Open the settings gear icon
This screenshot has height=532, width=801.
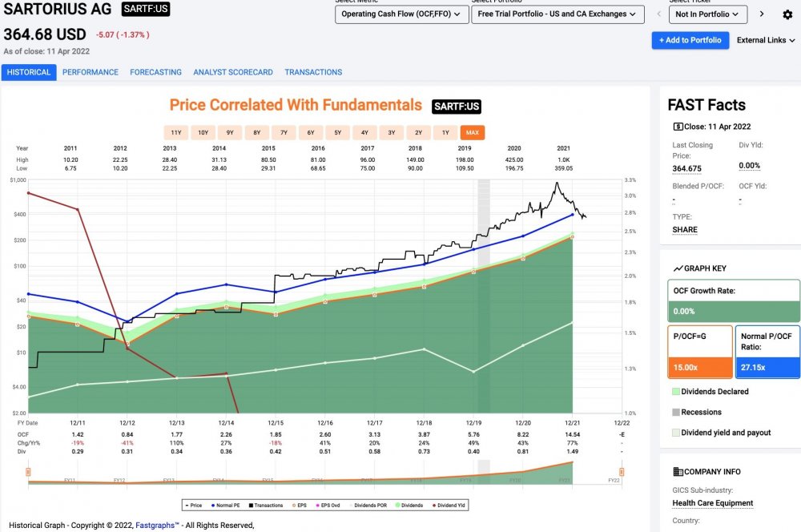click(x=787, y=14)
